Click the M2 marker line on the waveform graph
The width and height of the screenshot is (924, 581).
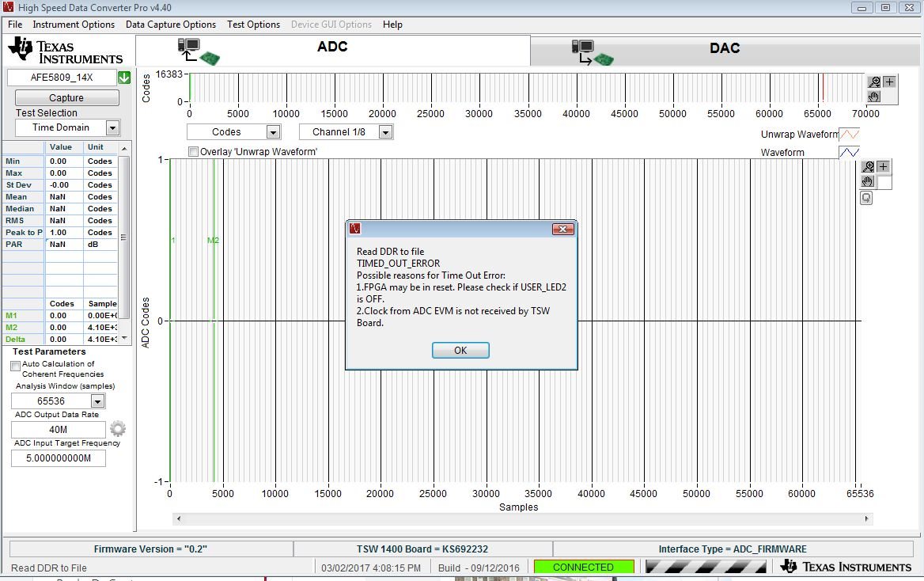click(x=214, y=321)
